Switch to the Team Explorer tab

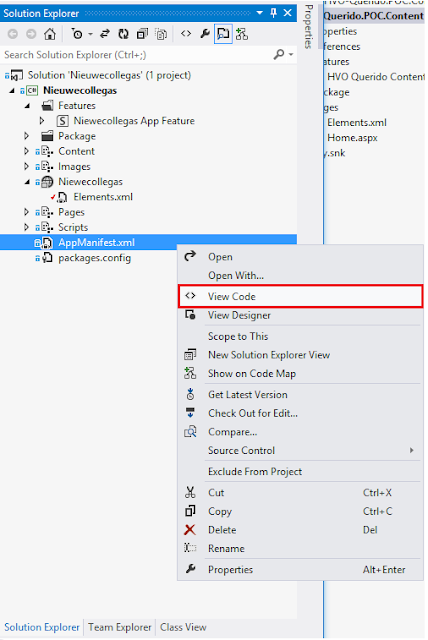click(120, 627)
